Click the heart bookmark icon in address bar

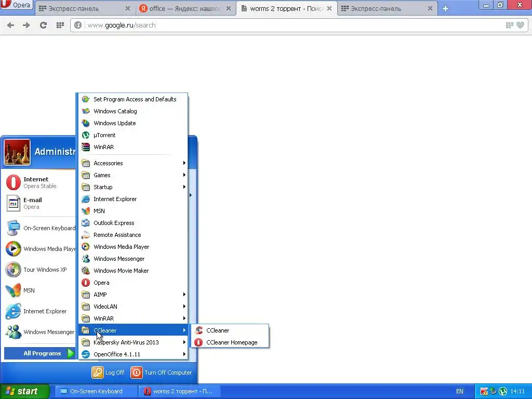(520, 25)
